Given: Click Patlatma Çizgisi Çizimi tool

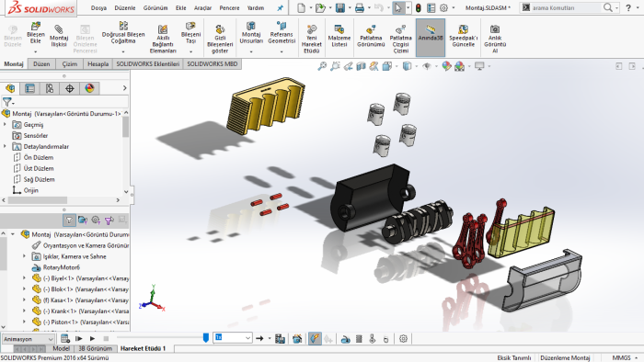Looking at the screenshot, I should (x=400, y=39).
